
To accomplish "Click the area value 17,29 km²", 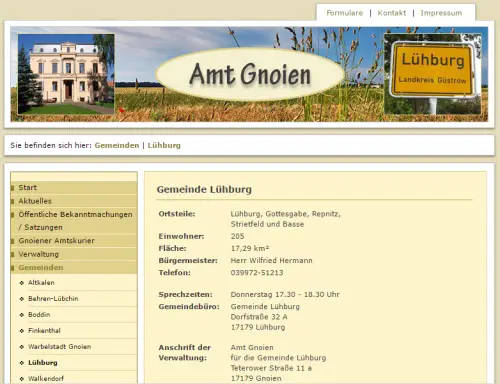I will click(250, 248).
